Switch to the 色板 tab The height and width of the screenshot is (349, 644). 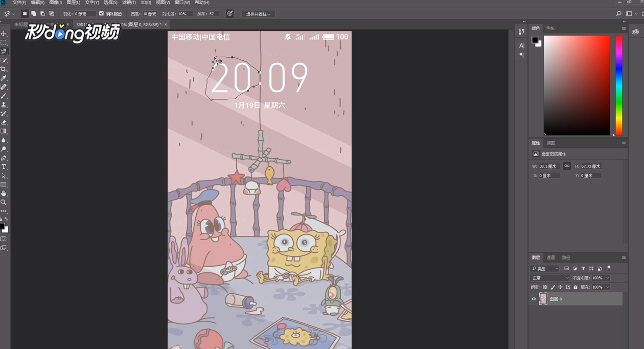(x=550, y=28)
